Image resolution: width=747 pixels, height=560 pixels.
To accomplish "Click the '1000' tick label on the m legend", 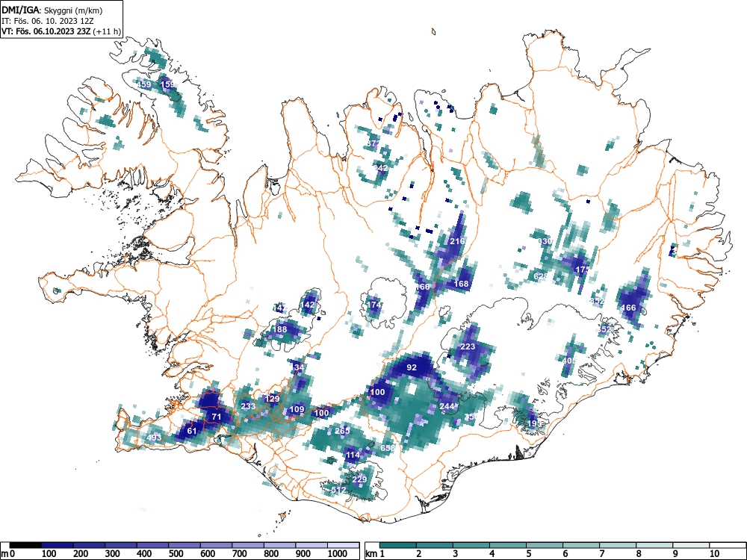I will coord(338,554).
